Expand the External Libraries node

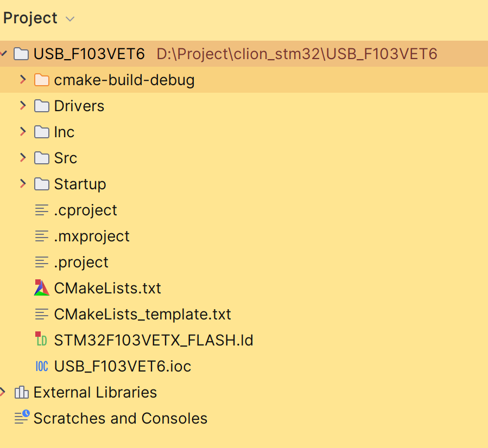pos(3,392)
